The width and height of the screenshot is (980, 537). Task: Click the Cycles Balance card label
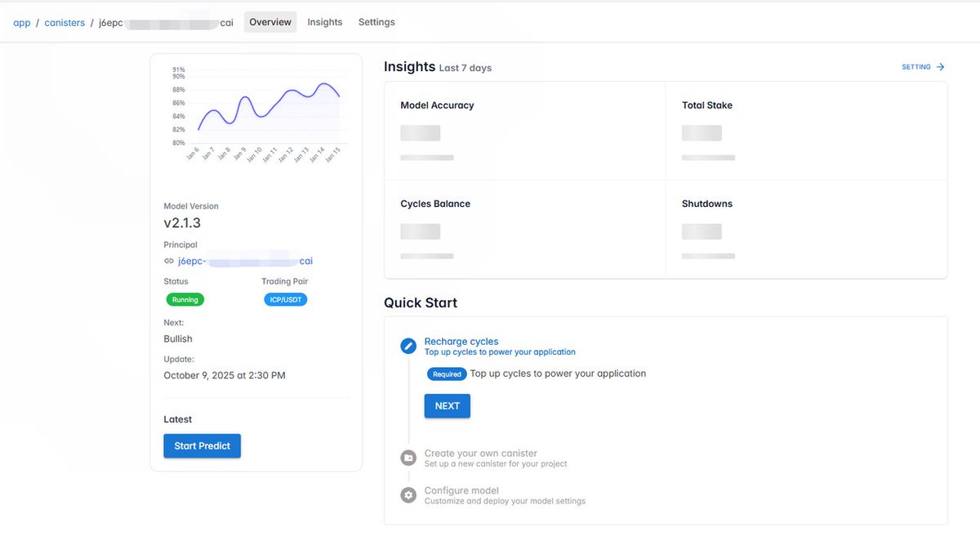click(x=435, y=204)
